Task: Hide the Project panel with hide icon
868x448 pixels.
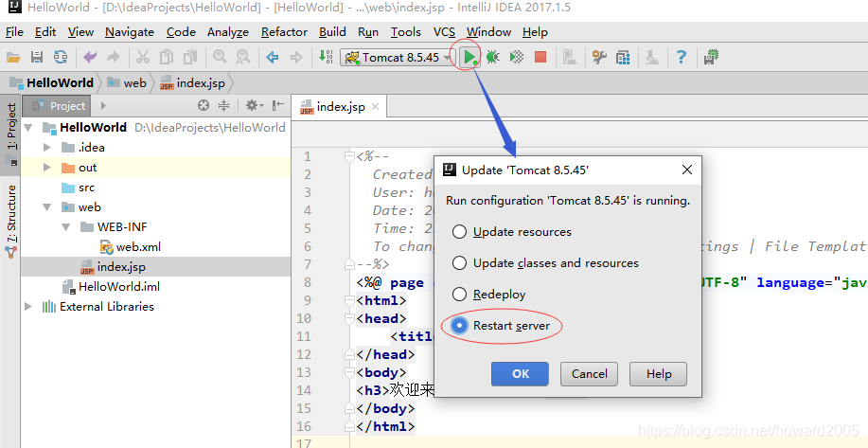Action: [278, 105]
